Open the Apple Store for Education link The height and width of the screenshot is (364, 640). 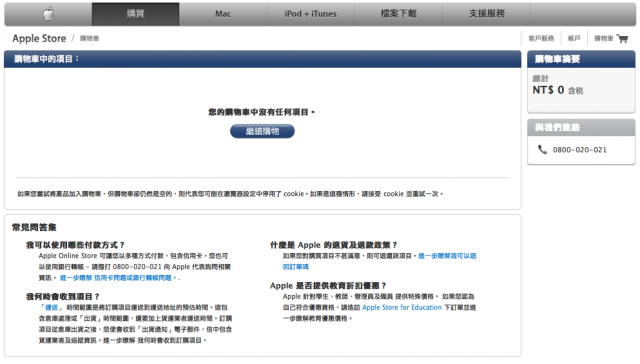tap(402, 307)
